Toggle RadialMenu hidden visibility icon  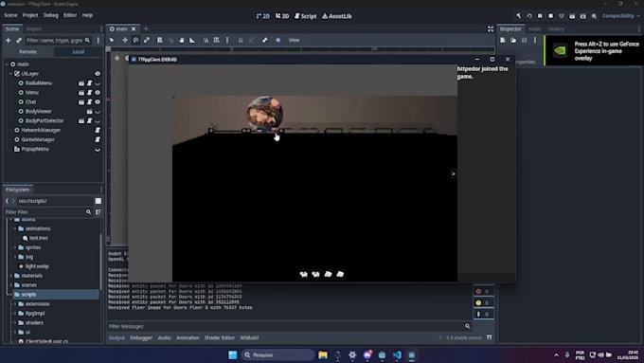pyautogui.click(x=98, y=83)
